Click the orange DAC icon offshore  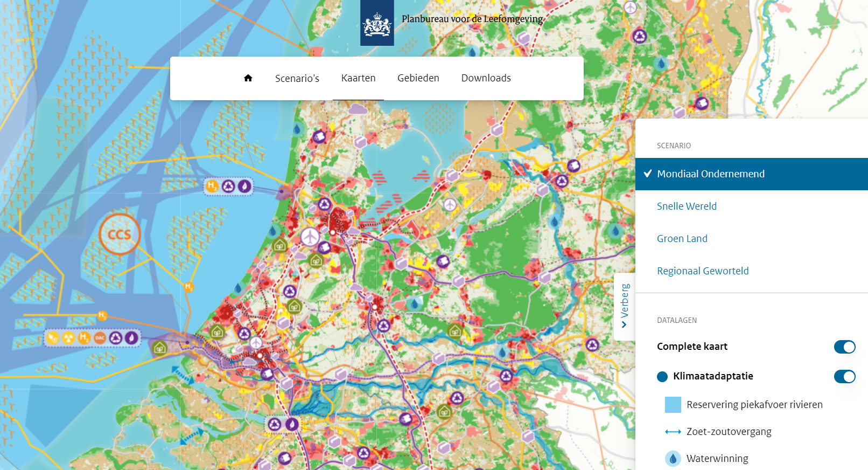point(100,338)
